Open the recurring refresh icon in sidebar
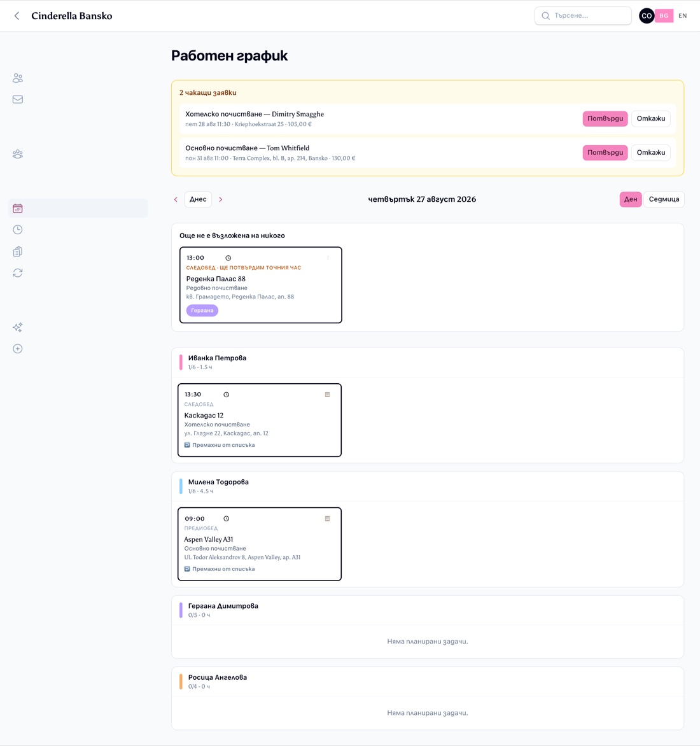 [x=18, y=272]
